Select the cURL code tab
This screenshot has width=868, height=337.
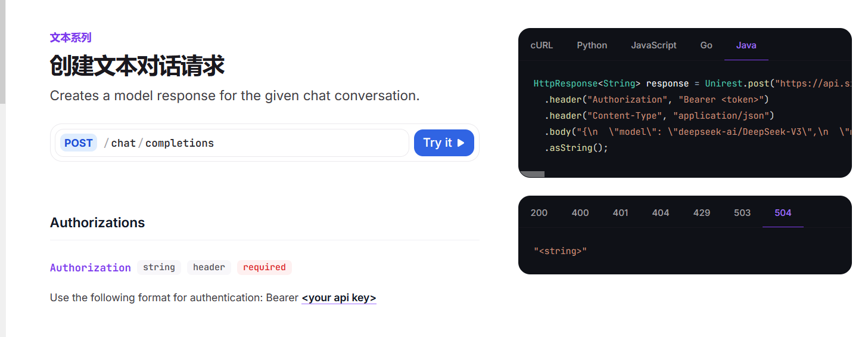tap(542, 45)
